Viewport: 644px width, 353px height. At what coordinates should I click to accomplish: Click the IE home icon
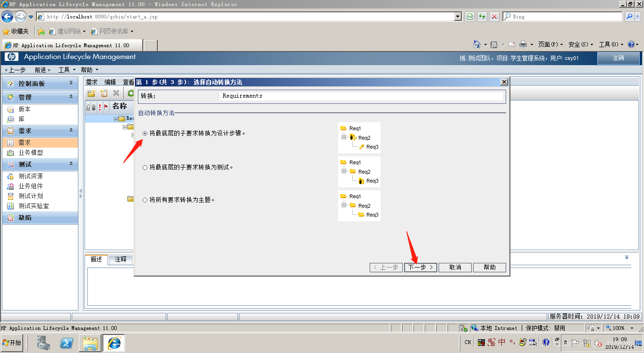477,44
